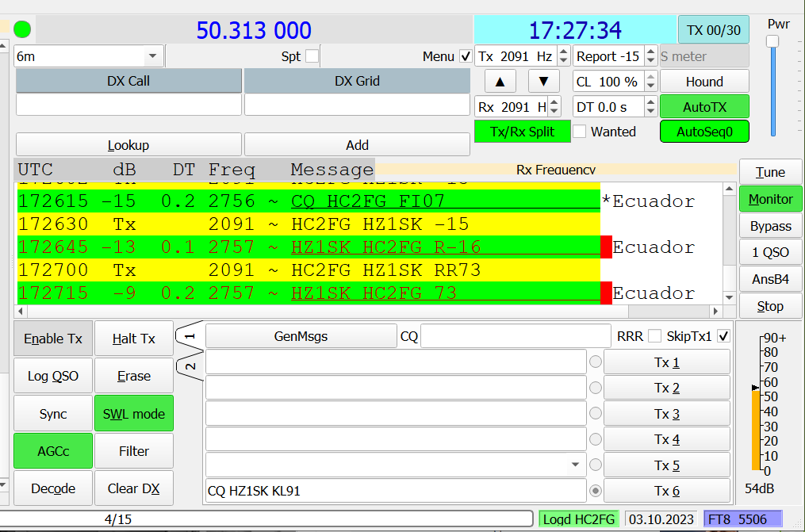Image resolution: width=805 pixels, height=532 pixels.
Task: Toggle the AGCc button
Action: pyautogui.click(x=53, y=451)
